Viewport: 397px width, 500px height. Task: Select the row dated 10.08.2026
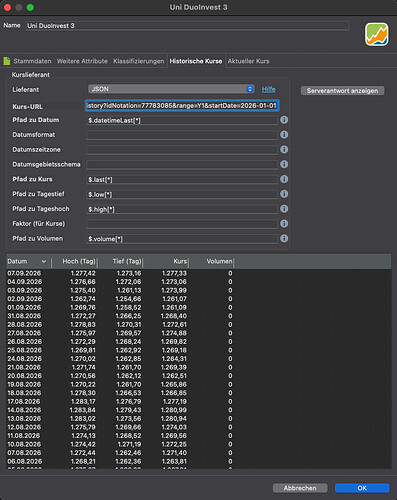click(199, 444)
